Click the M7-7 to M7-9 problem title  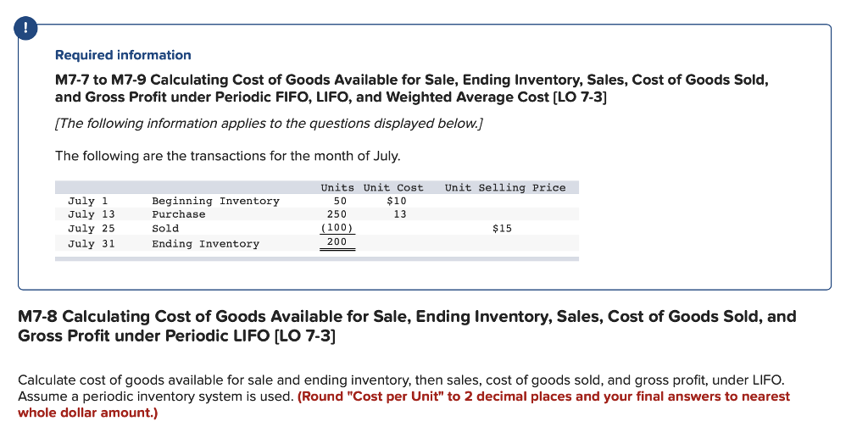tap(411, 88)
